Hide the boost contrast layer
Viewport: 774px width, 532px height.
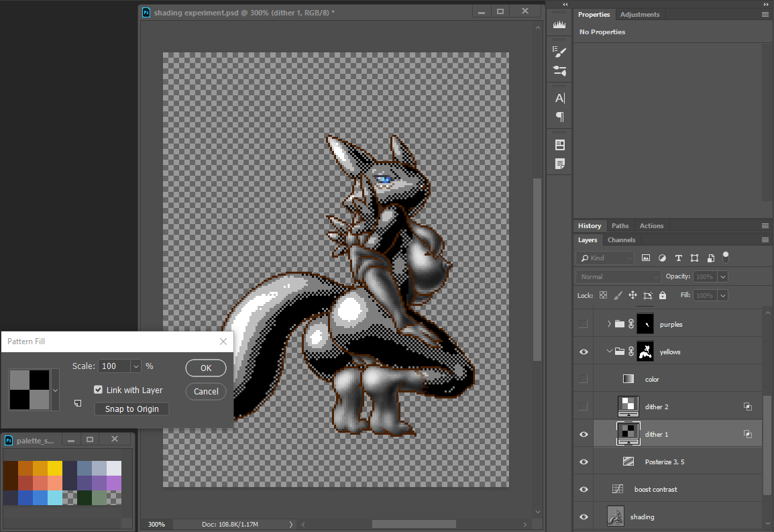584,490
